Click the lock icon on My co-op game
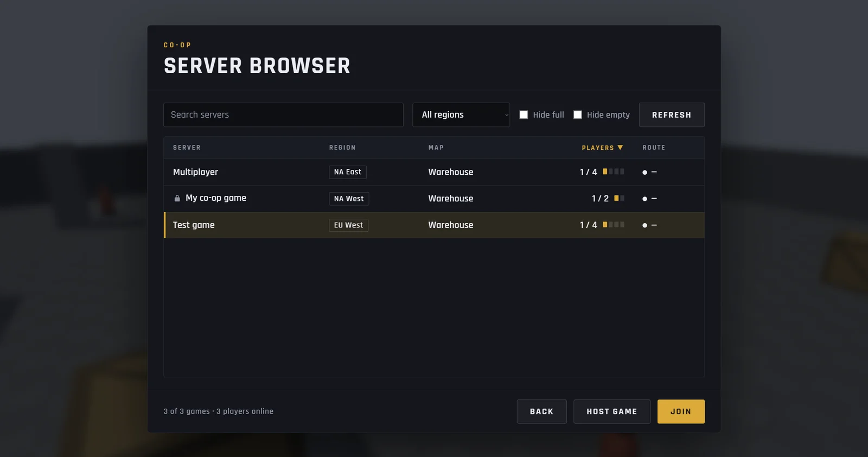 pyautogui.click(x=177, y=199)
